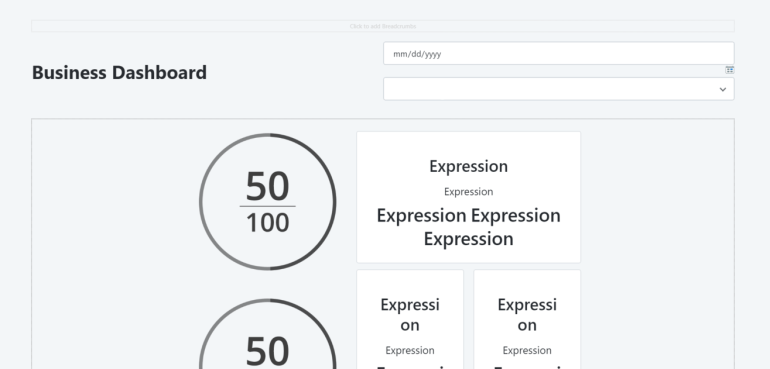770x369 pixels.
Task: Select the large Expression card at top
Action: coord(468,197)
